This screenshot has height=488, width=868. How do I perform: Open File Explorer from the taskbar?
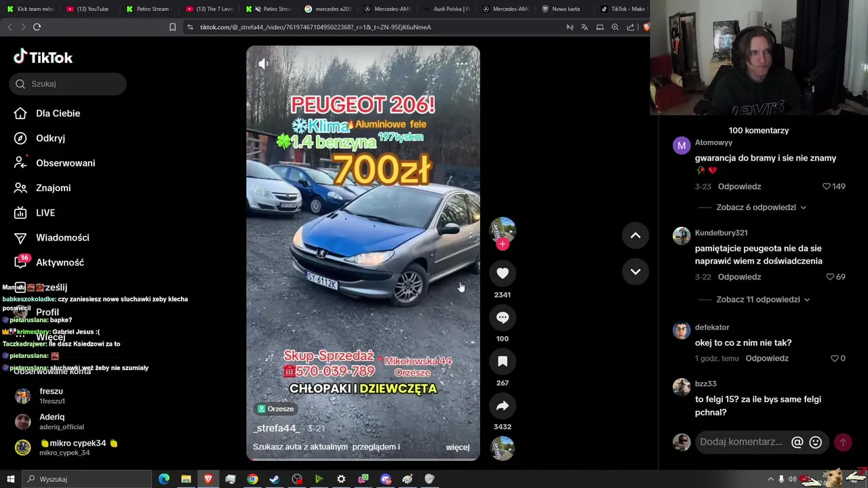click(186, 479)
